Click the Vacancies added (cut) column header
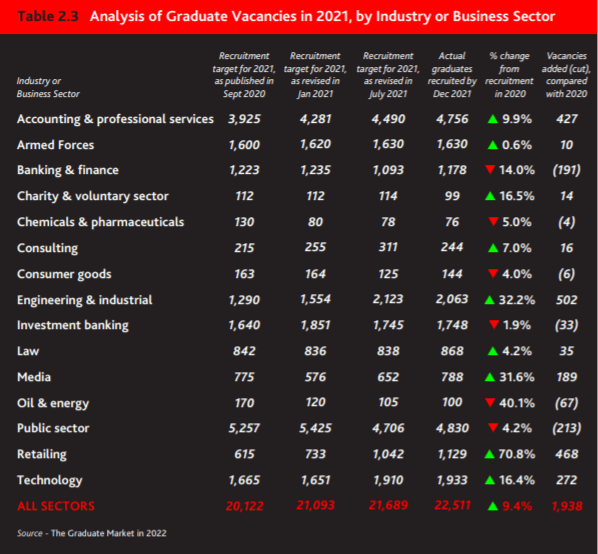Screen dimensions: 598x554 (566, 75)
